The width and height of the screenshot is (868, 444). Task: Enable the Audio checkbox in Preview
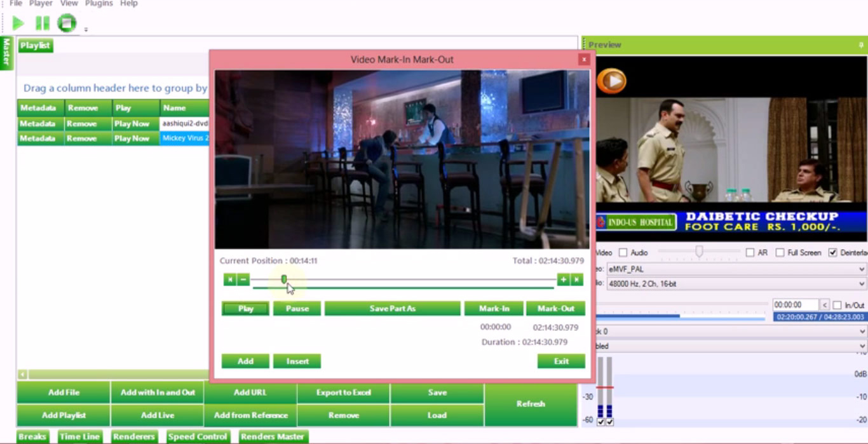pyautogui.click(x=623, y=253)
